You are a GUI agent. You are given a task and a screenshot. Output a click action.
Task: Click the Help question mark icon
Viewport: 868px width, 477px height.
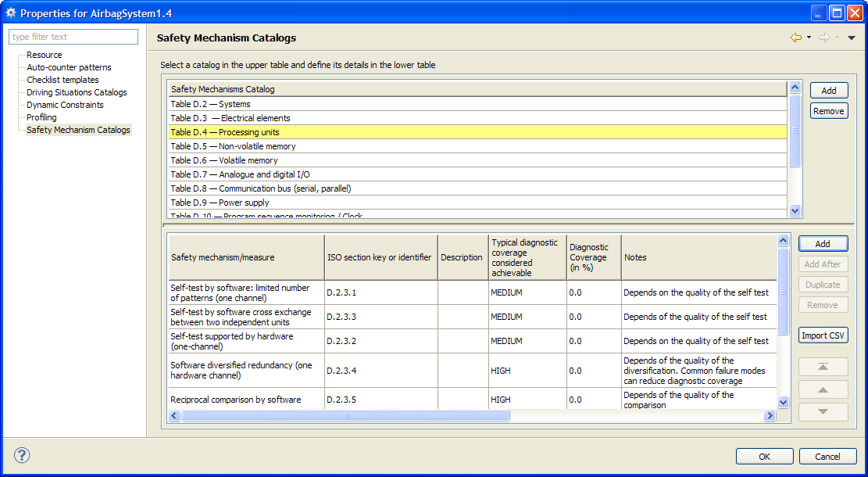point(22,455)
